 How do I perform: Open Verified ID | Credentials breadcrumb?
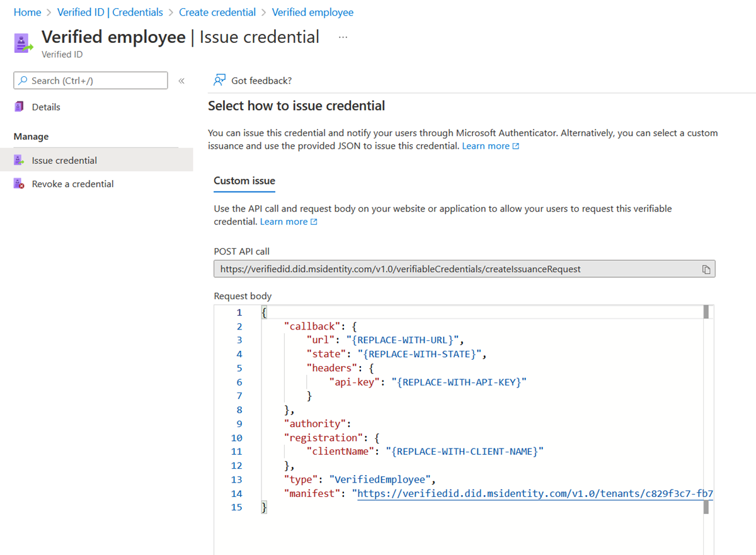point(110,13)
